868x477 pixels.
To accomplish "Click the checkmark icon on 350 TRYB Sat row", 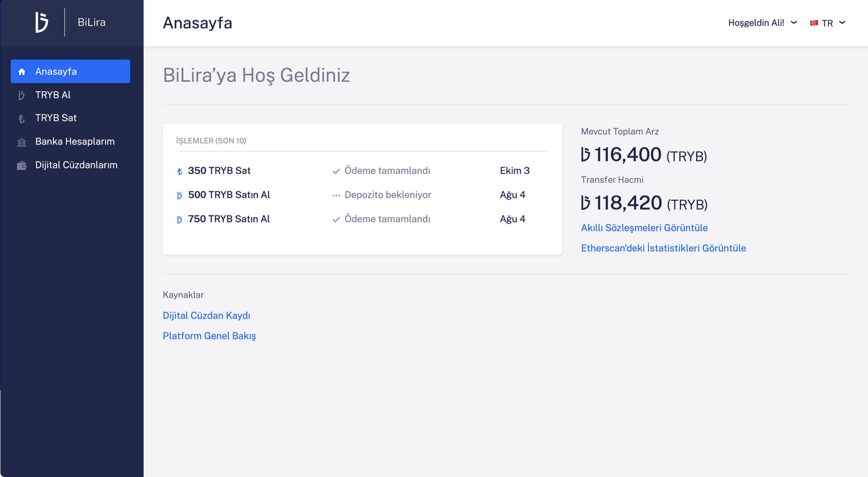I will [x=336, y=171].
